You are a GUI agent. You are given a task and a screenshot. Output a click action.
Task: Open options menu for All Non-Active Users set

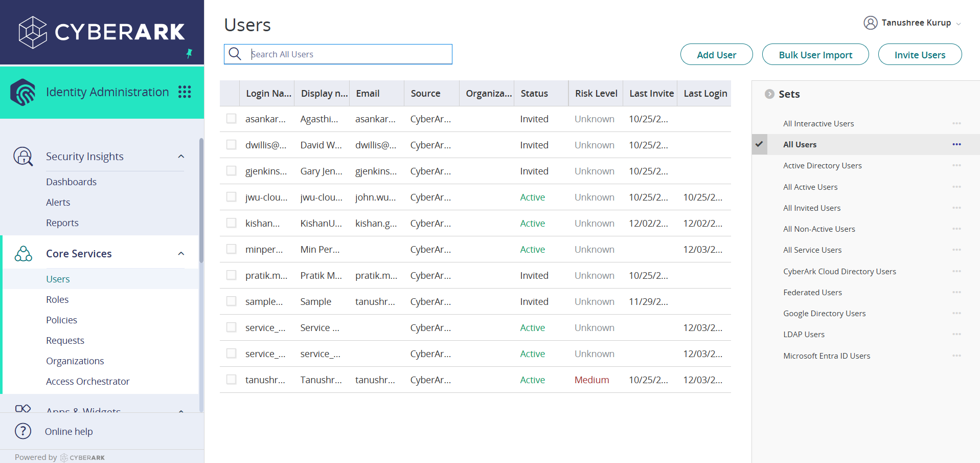tap(956, 229)
